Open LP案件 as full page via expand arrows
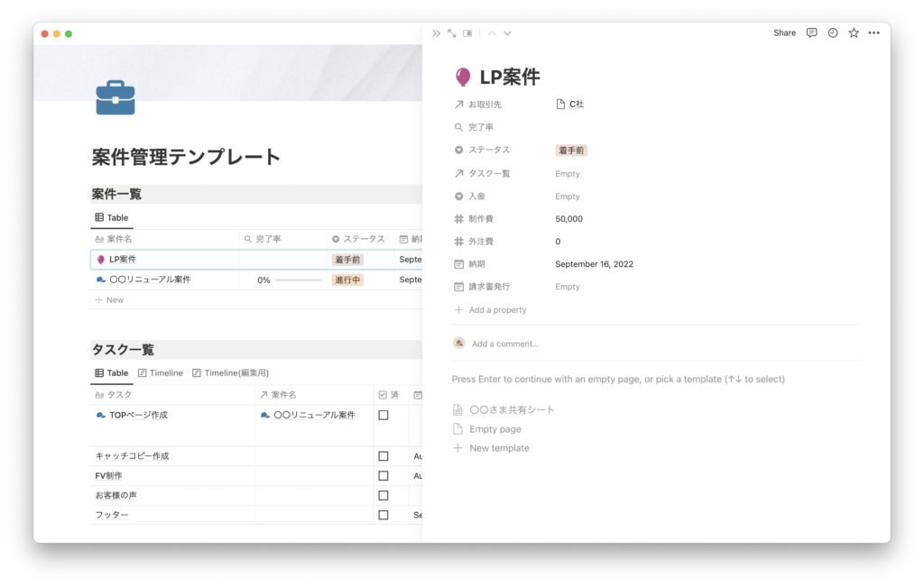 [452, 33]
